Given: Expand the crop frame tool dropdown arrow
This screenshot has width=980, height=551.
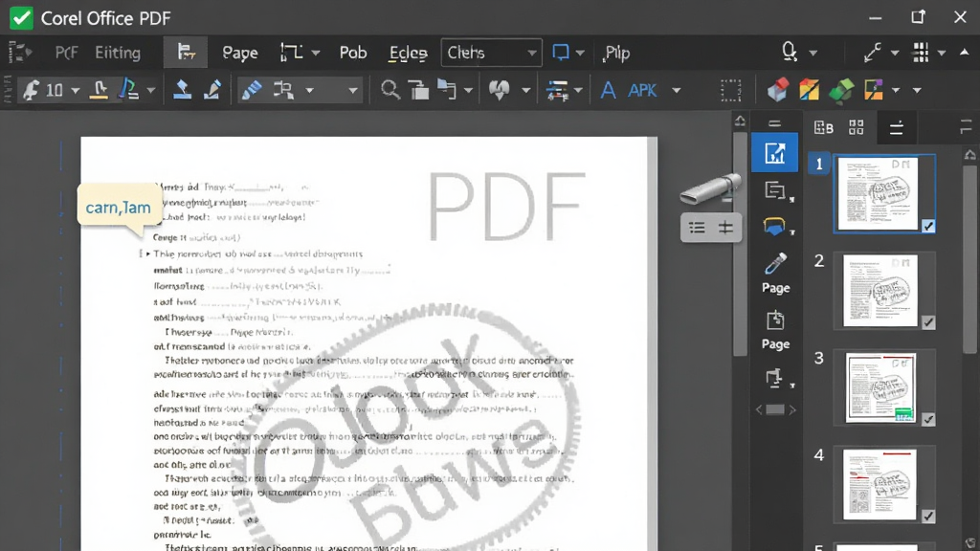Looking at the screenshot, I should coord(316,54).
